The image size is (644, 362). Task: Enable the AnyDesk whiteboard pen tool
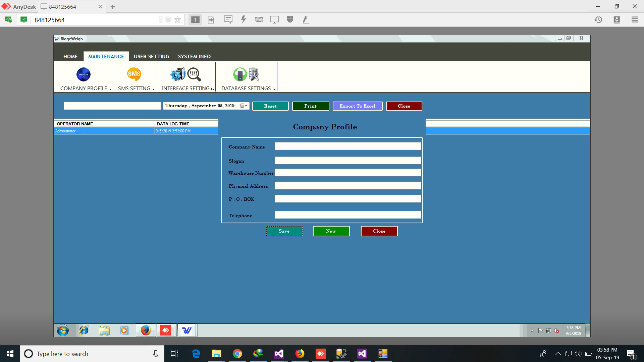306,19
